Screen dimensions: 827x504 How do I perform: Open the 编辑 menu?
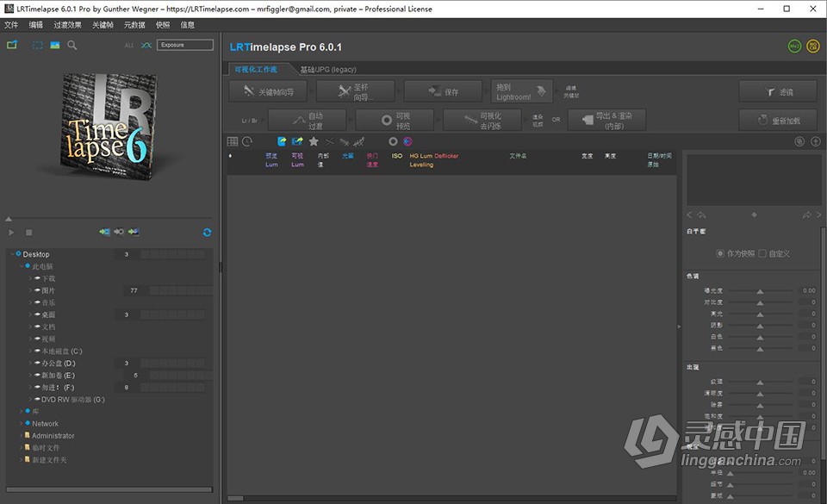coord(36,25)
